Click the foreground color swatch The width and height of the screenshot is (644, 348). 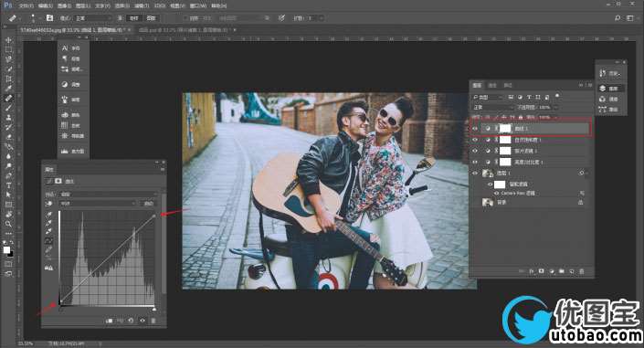click(6, 249)
